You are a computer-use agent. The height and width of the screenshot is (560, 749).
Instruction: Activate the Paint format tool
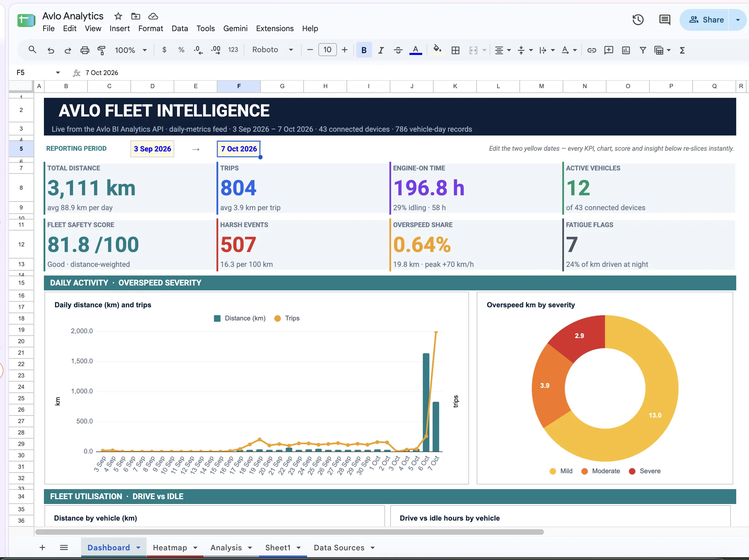102,50
